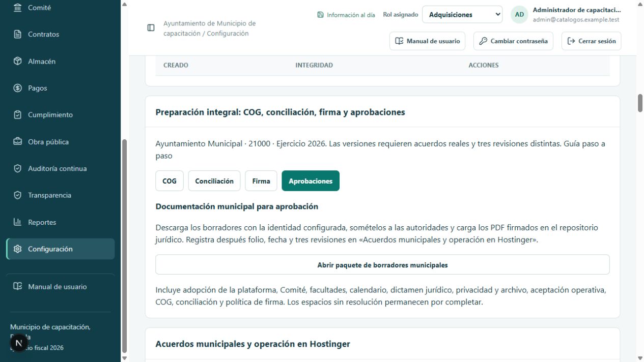Click Cerrar sesión button
Image resolution: width=644 pixels, height=362 pixels.
click(592, 41)
